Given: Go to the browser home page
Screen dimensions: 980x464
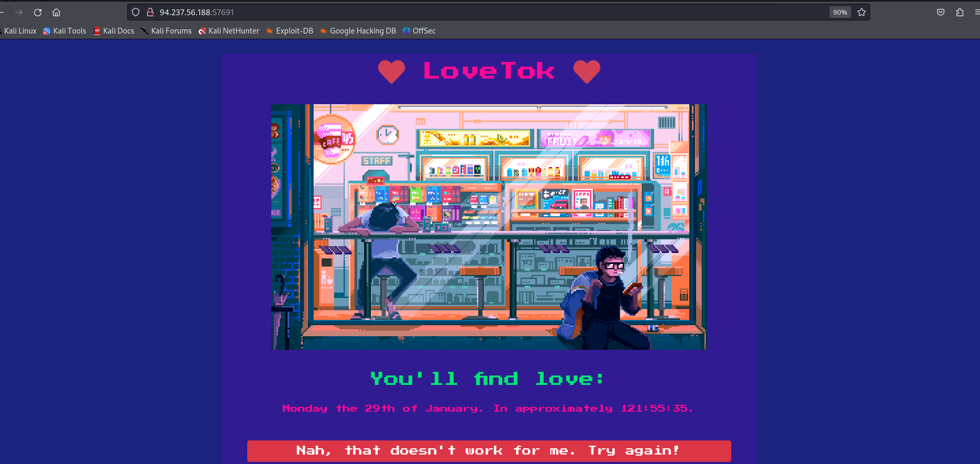Looking at the screenshot, I should [x=57, y=12].
